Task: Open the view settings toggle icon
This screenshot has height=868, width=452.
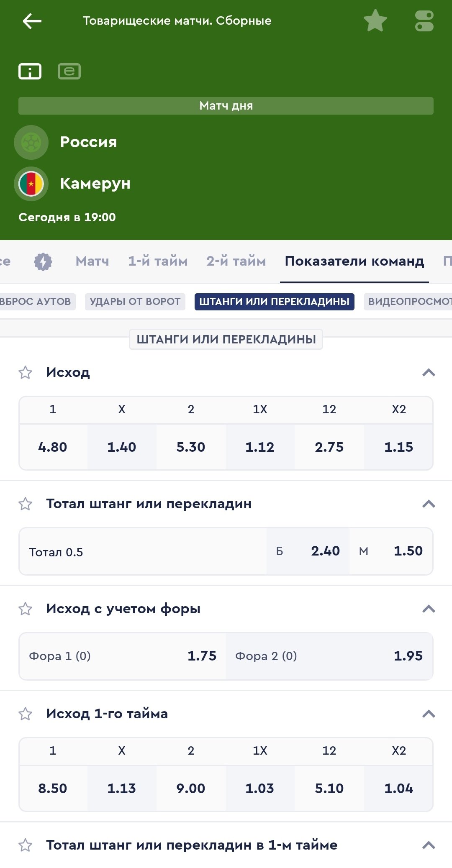Action: pyautogui.click(x=424, y=21)
